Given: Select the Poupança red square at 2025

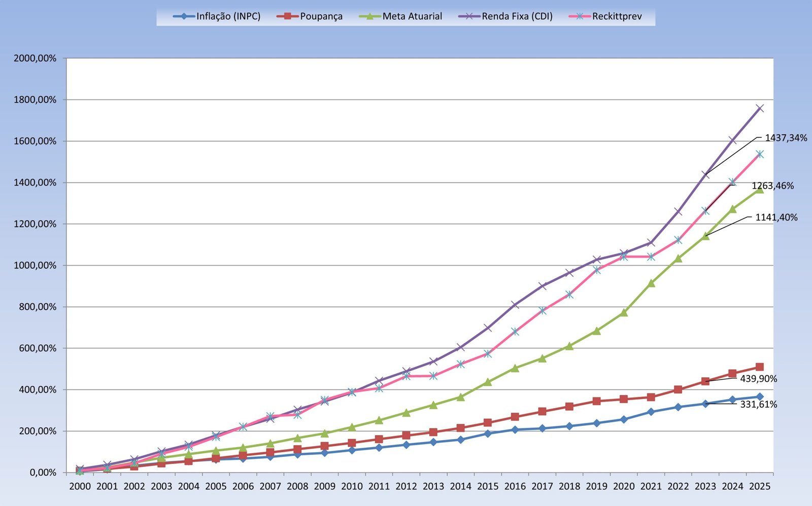Looking at the screenshot, I should [x=759, y=367].
